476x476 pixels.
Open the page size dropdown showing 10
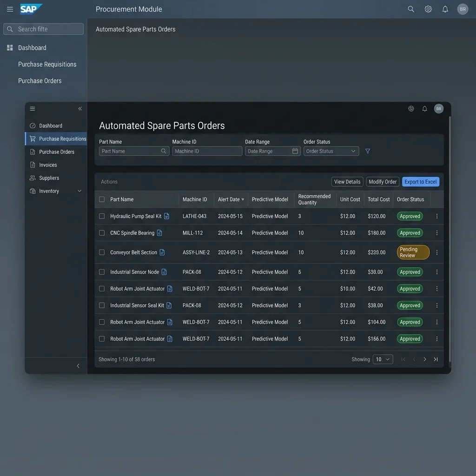[383, 359]
